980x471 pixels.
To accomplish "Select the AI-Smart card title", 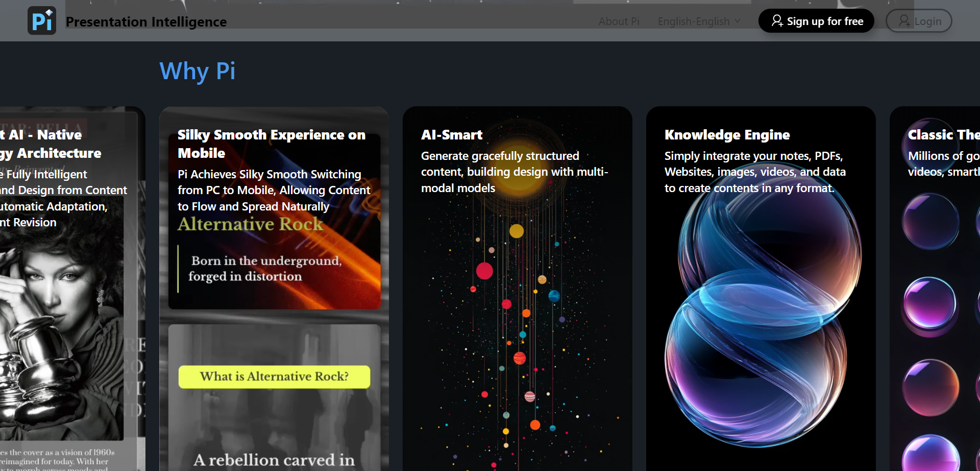I will click(452, 135).
